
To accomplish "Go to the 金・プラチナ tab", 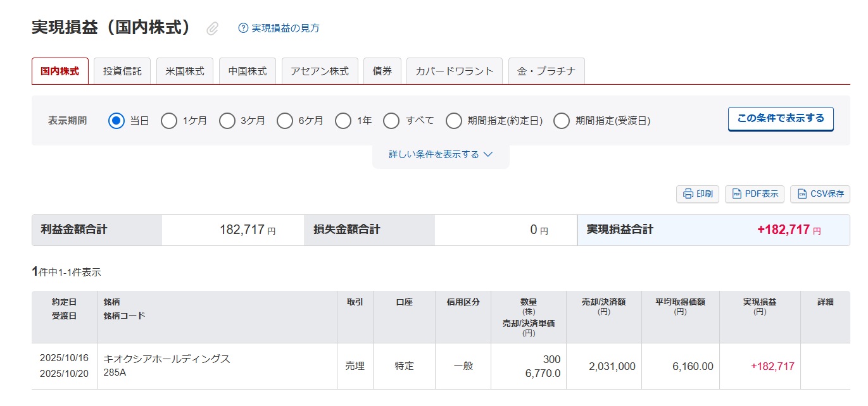I will point(546,71).
